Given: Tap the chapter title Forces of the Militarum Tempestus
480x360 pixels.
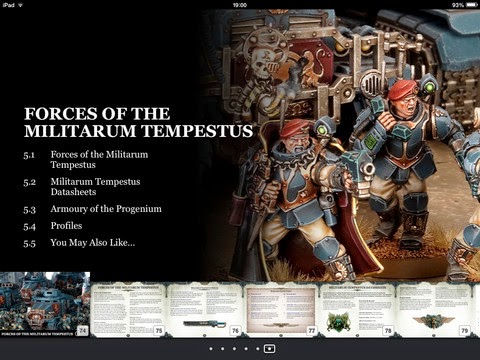Looking at the screenshot, I should tap(138, 122).
